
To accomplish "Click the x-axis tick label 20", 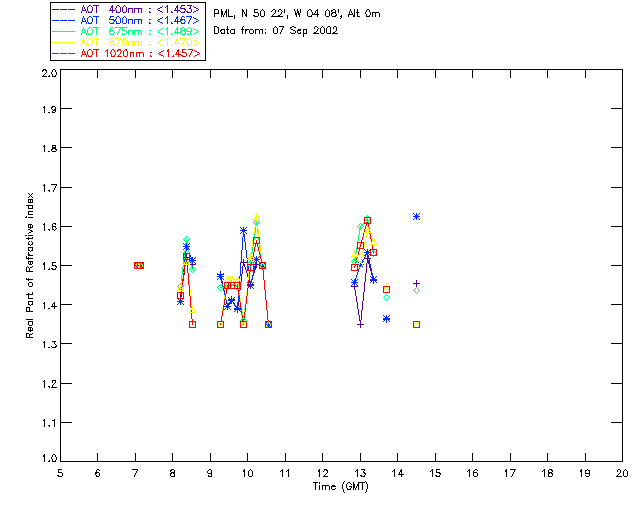I will click(622, 473).
